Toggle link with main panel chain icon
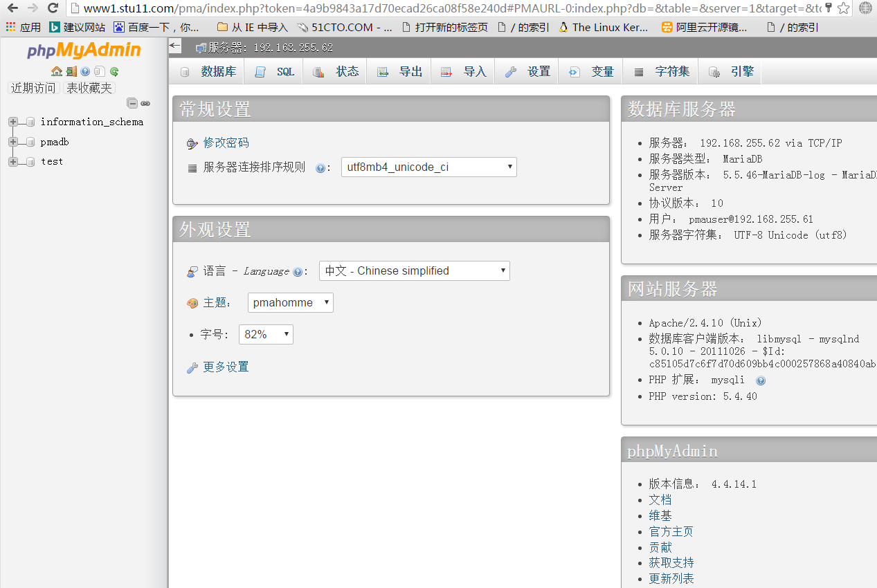This screenshot has width=877, height=588. click(x=145, y=103)
